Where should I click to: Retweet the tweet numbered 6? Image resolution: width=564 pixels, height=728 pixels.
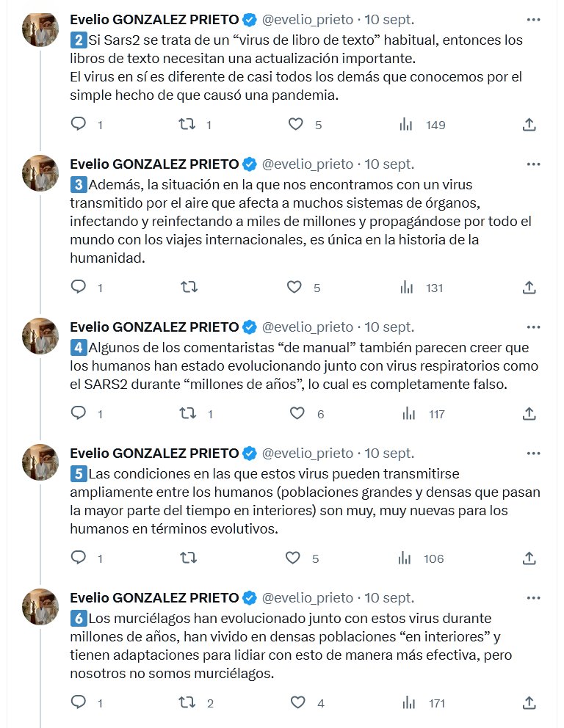[187, 703]
